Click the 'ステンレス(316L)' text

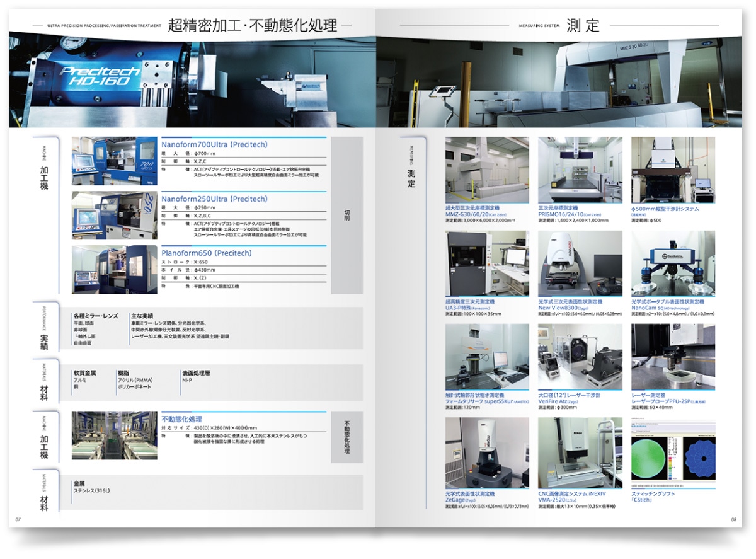click(x=92, y=490)
